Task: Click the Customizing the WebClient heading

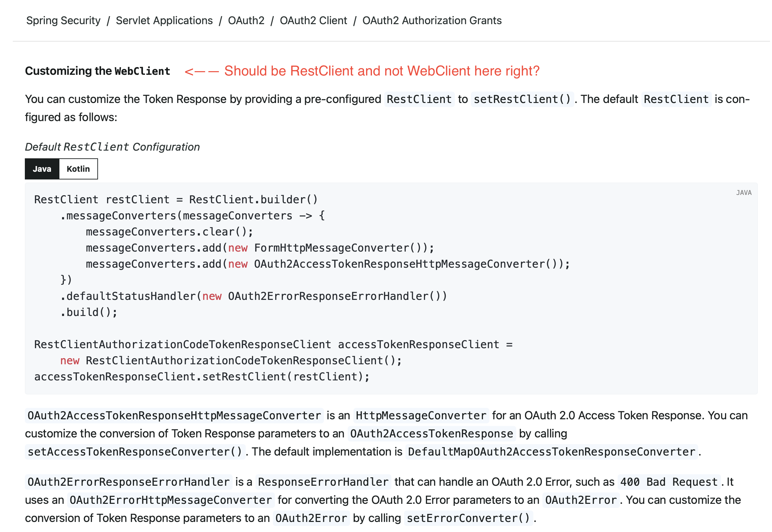Action: click(x=98, y=71)
